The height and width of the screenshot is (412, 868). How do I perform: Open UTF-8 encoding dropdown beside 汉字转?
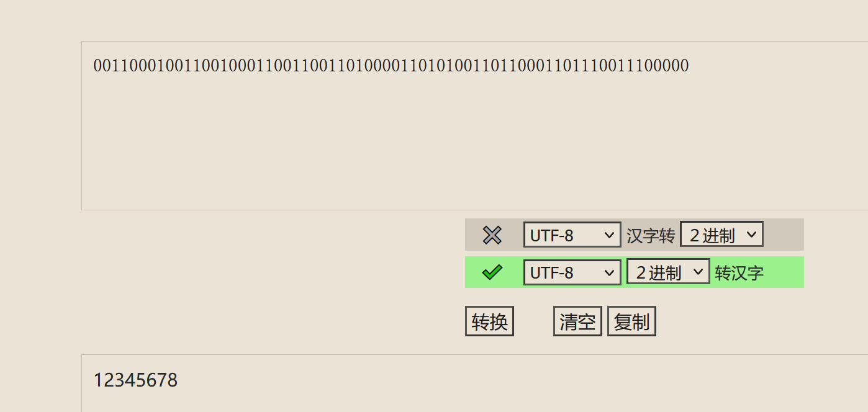(572, 235)
